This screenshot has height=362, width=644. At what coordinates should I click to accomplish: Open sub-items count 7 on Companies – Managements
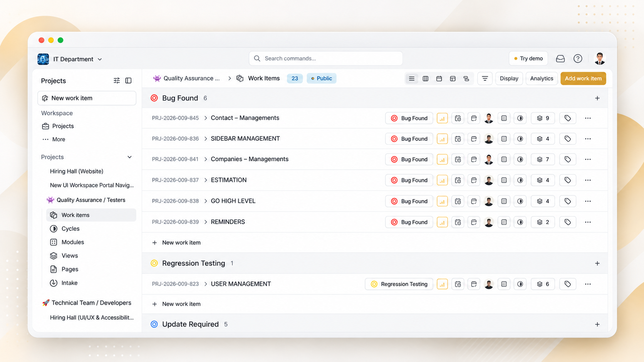click(543, 159)
